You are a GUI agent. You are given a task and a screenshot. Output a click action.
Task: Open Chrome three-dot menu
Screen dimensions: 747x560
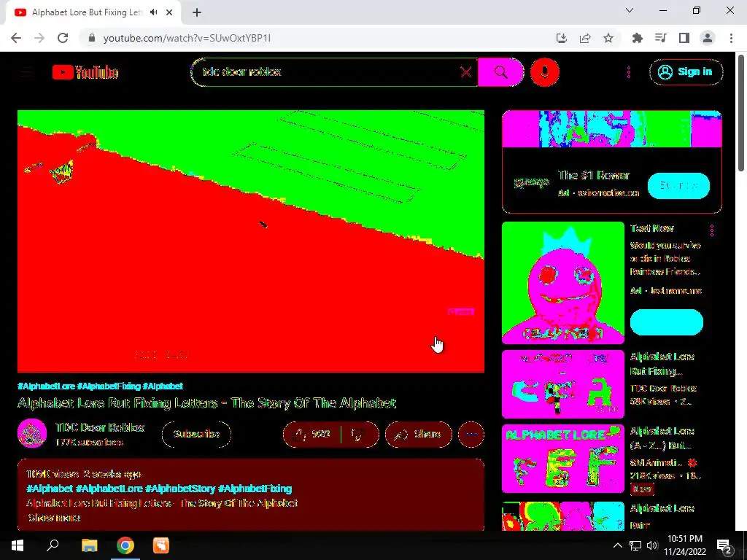pos(731,38)
